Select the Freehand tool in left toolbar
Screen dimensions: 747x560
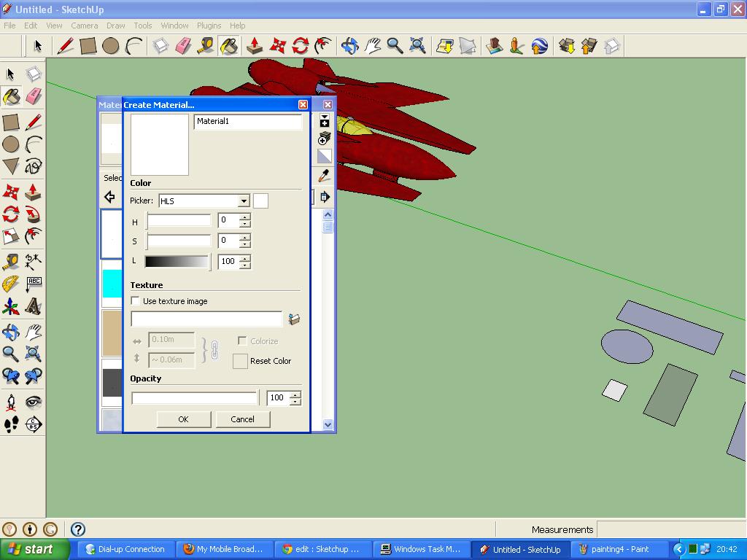(x=34, y=166)
